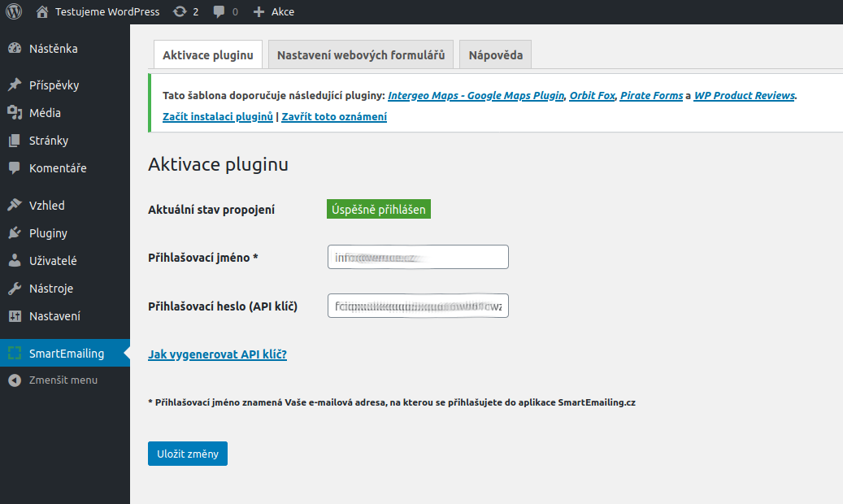Open Intergeo Maps - Google Maps Plugin link
Image resolution: width=843 pixels, height=504 pixels.
click(476, 96)
